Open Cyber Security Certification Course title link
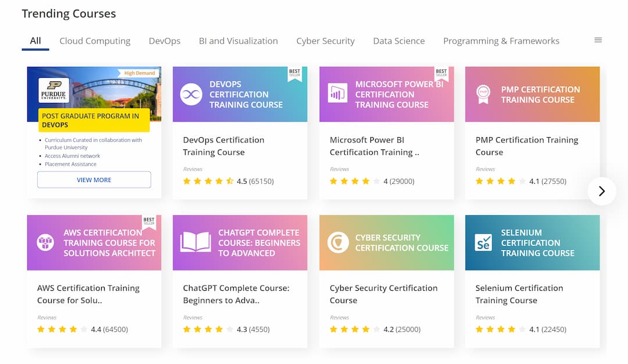This screenshot has height=364, width=628. pos(383,294)
